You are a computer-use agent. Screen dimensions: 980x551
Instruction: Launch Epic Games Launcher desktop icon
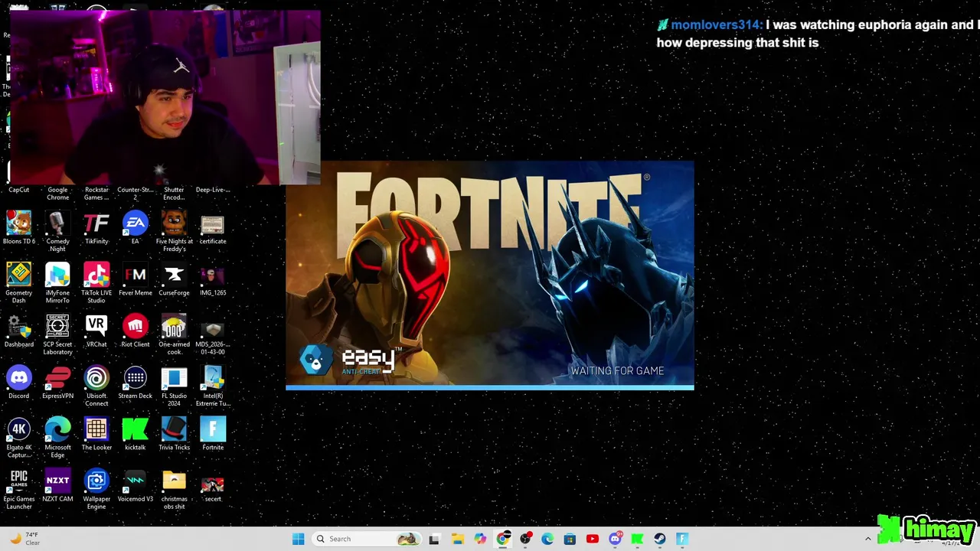pyautogui.click(x=18, y=488)
